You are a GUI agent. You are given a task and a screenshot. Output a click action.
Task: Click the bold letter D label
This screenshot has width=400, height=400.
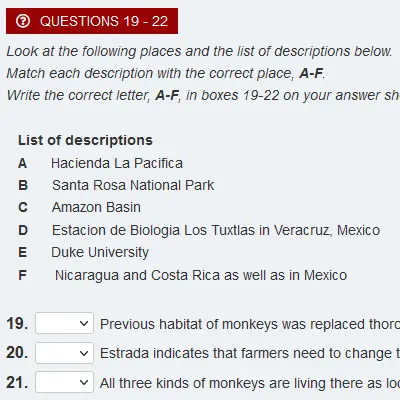coord(23,230)
